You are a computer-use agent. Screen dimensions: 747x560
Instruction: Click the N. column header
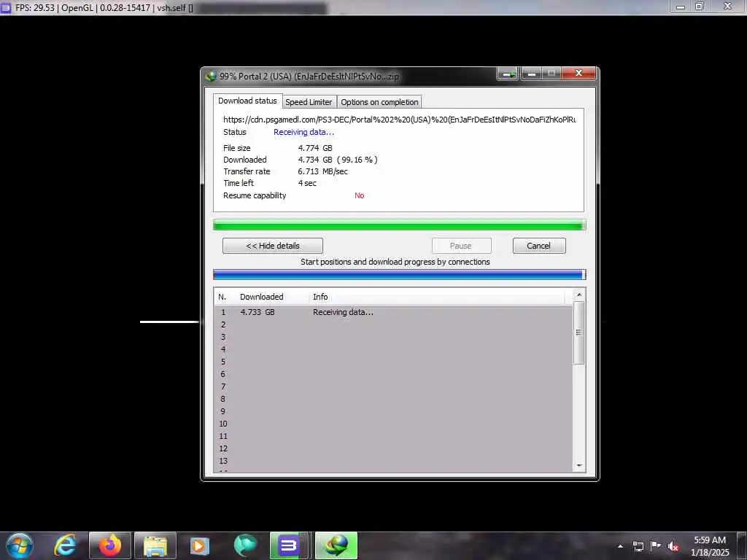coord(222,297)
